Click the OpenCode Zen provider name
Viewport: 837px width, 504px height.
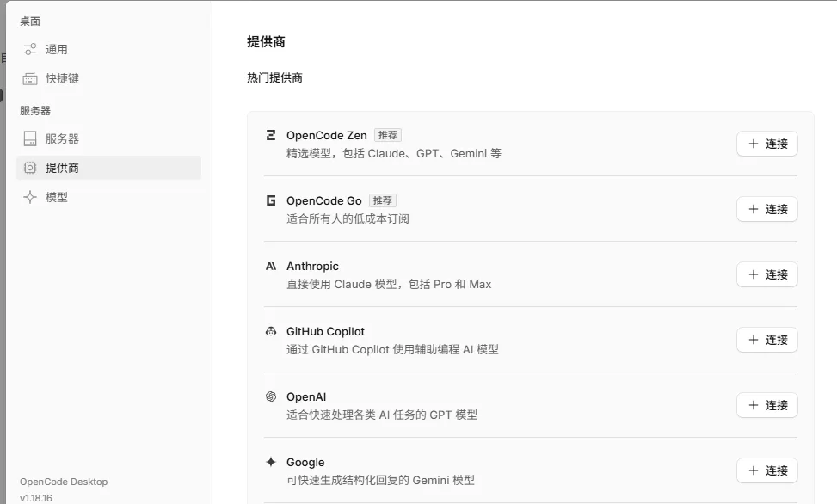pyautogui.click(x=327, y=136)
